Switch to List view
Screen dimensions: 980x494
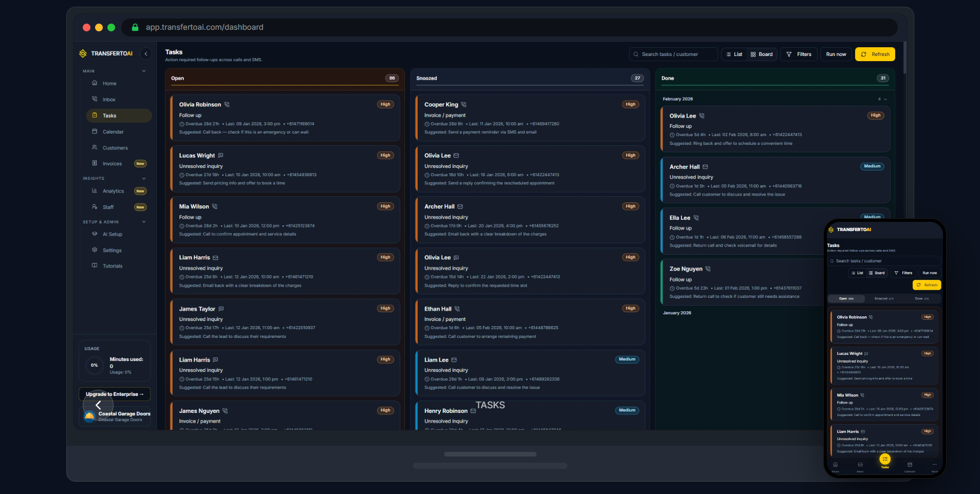[x=735, y=54]
